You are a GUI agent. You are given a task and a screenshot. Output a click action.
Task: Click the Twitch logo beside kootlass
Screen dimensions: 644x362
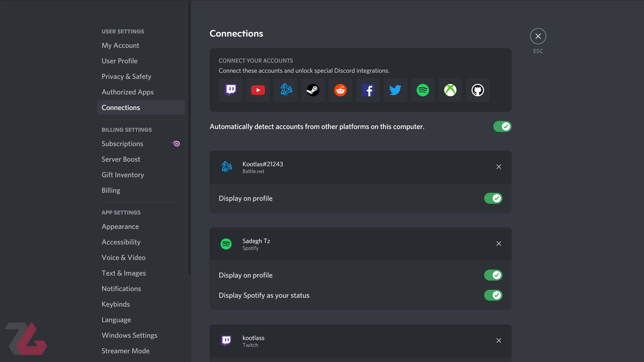point(226,341)
